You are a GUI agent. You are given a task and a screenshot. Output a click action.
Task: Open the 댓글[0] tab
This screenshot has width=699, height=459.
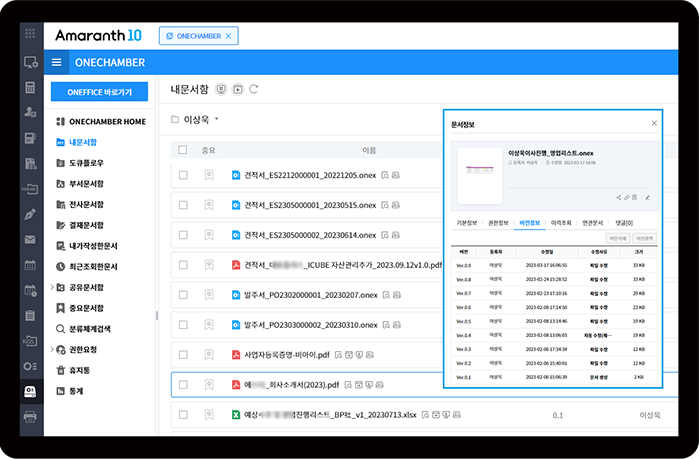(624, 223)
